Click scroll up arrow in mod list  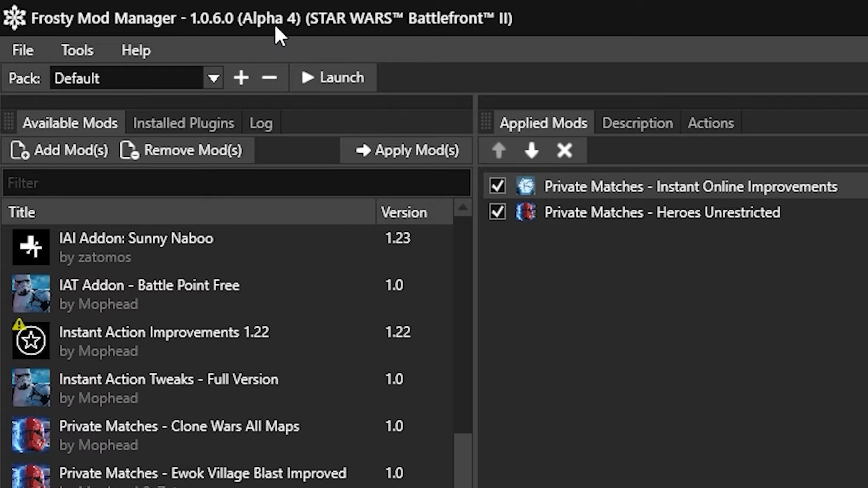[x=462, y=208]
